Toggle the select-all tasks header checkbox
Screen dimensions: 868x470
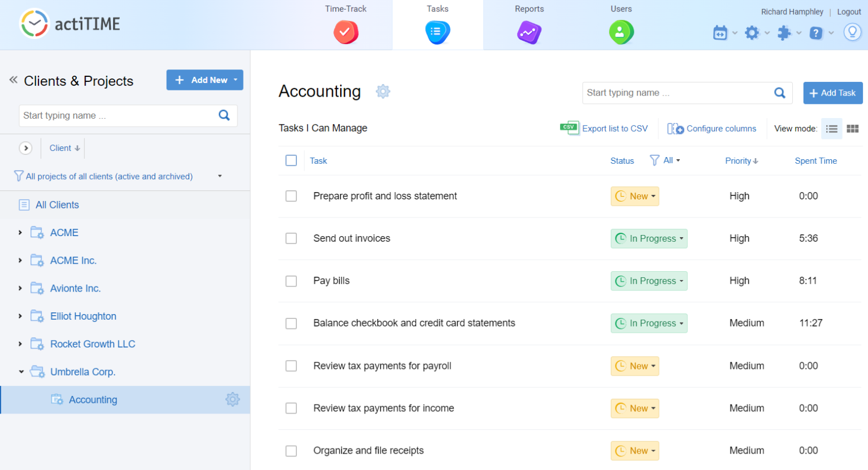[x=291, y=160]
